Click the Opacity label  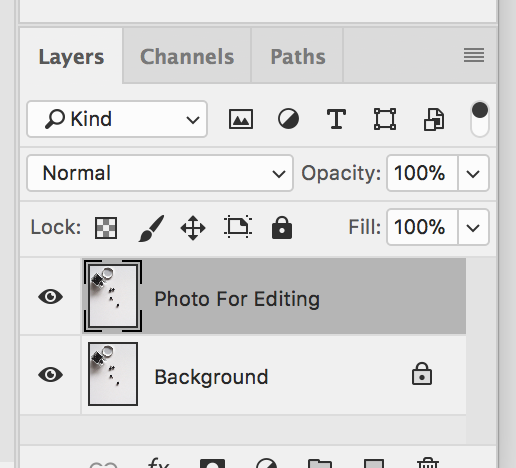pyautogui.click(x=341, y=173)
